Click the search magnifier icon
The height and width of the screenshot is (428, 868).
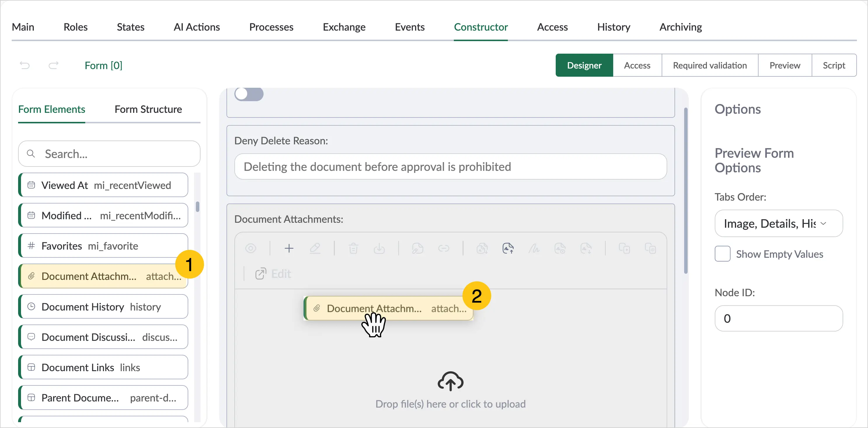(31, 153)
